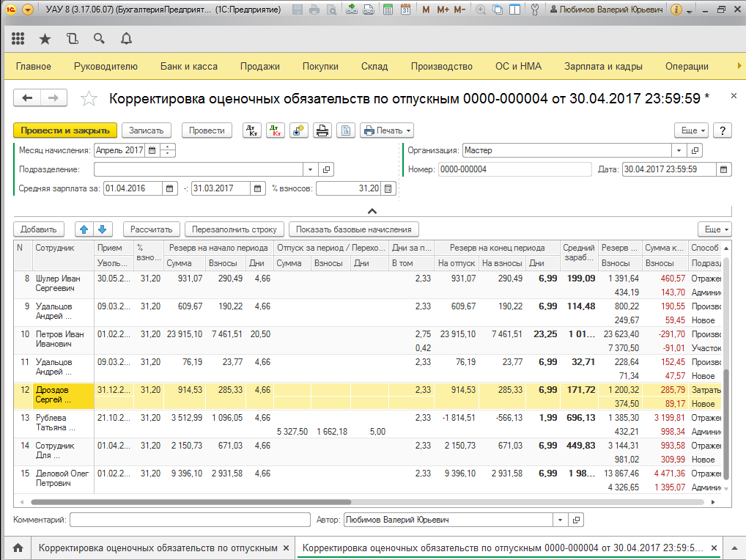Move row down with blue arrow
The image size is (746, 560).
click(x=103, y=229)
